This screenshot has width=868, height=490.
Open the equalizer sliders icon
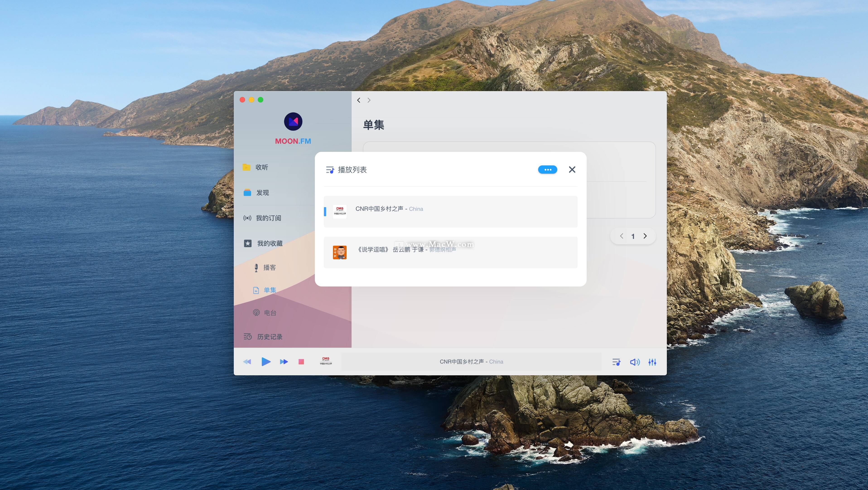pyautogui.click(x=652, y=362)
